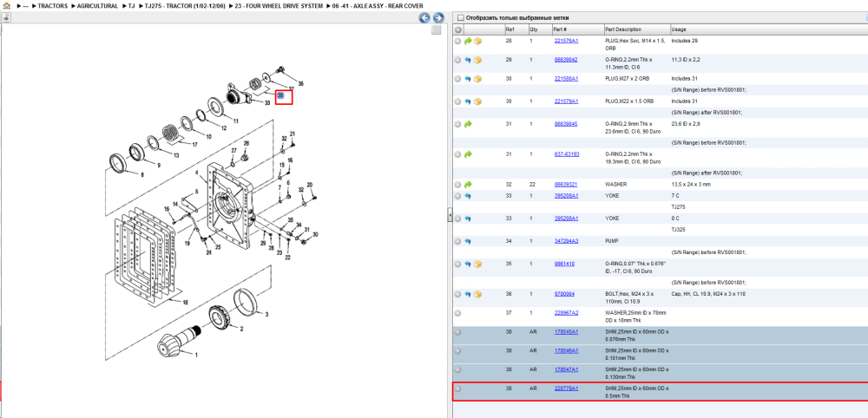This screenshot has width=868, height=418.
Task: Add SHIM 178546A1 using its plus icon
Action: (x=457, y=351)
